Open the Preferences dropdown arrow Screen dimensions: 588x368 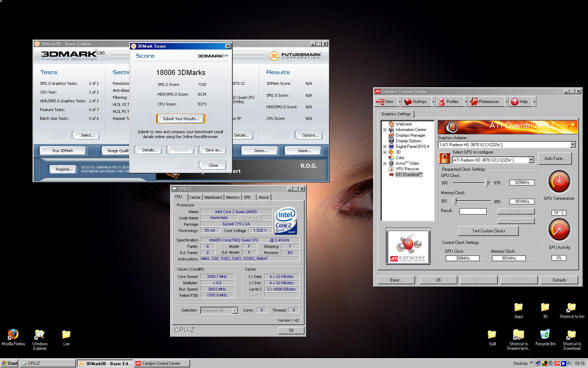click(x=506, y=102)
